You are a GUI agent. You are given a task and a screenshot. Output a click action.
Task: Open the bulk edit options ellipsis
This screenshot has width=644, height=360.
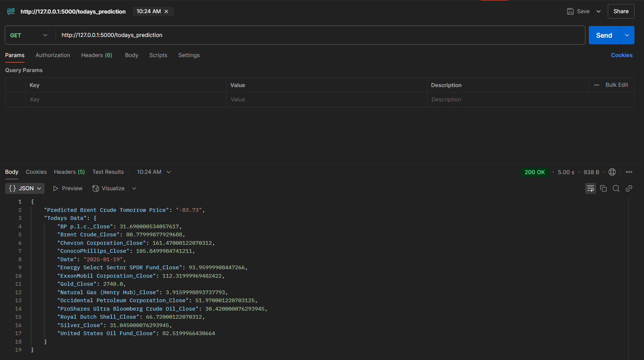[596, 85]
